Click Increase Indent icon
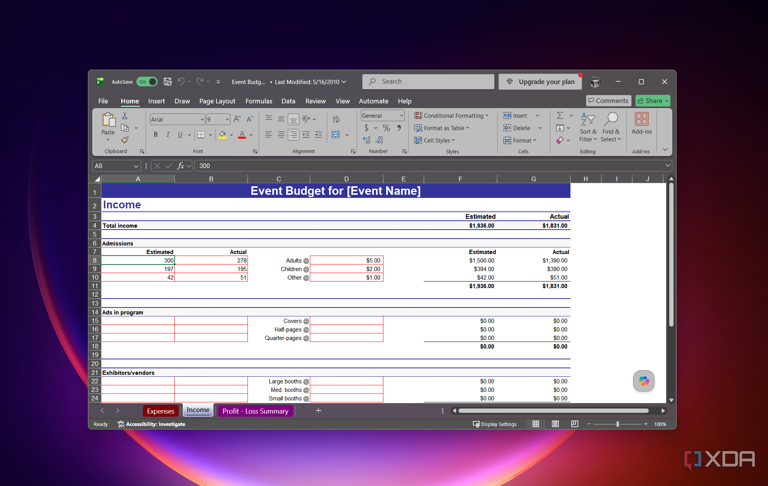Screen dimensions: 768x486 pos(318,135)
